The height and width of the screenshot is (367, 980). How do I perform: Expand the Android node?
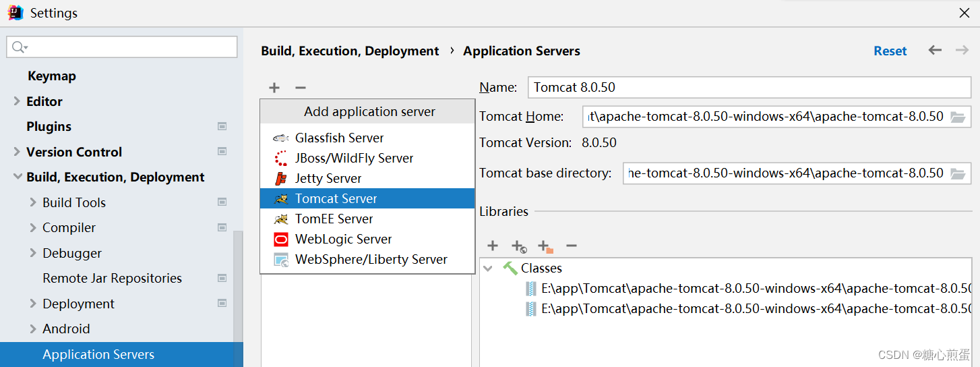coord(33,329)
